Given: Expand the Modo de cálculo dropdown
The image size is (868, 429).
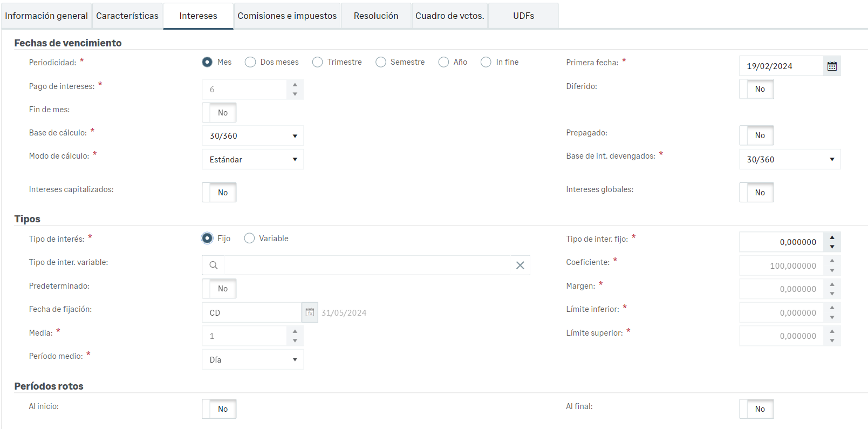Looking at the screenshot, I should [252, 160].
